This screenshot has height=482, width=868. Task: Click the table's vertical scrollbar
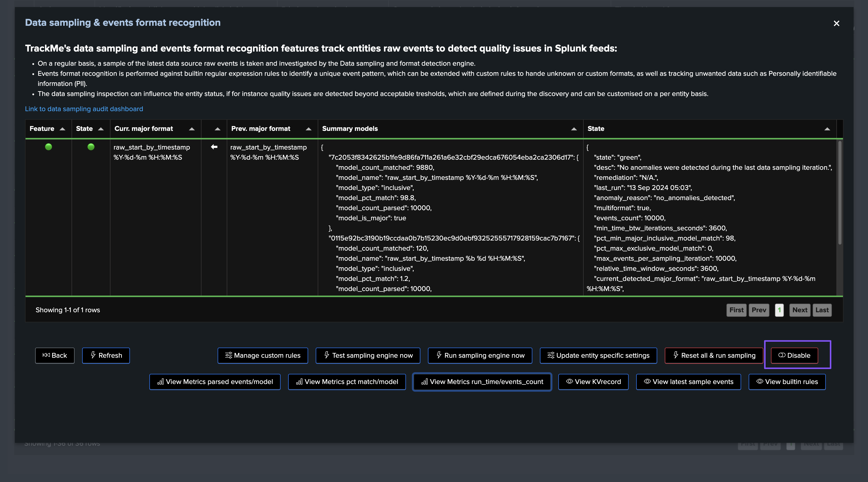pyautogui.click(x=839, y=192)
